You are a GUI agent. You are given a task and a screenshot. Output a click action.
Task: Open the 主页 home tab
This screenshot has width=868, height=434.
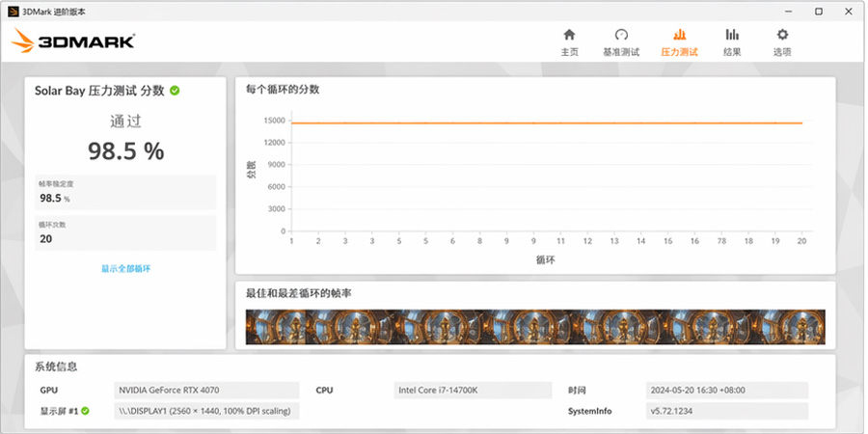coord(569,42)
